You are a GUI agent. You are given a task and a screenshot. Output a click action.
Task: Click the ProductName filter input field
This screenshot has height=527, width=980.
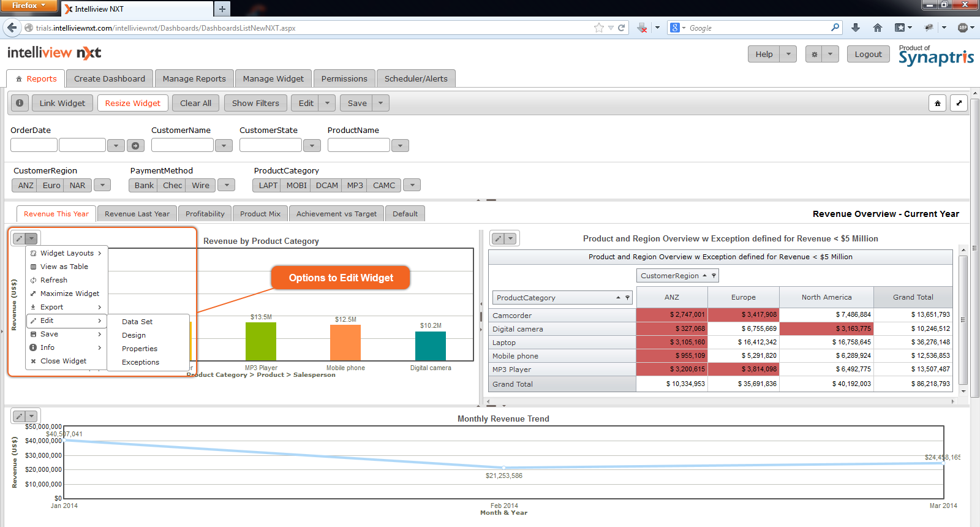358,145
